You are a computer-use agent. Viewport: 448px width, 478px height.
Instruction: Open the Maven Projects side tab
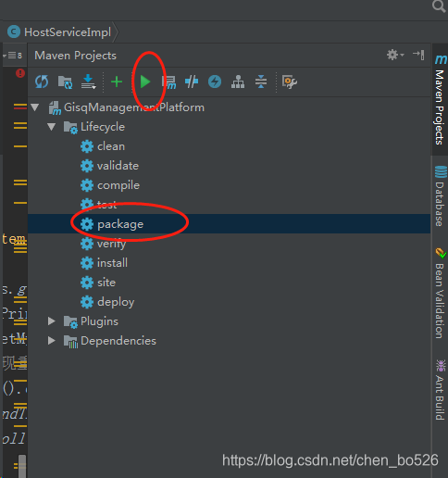pos(440,99)
